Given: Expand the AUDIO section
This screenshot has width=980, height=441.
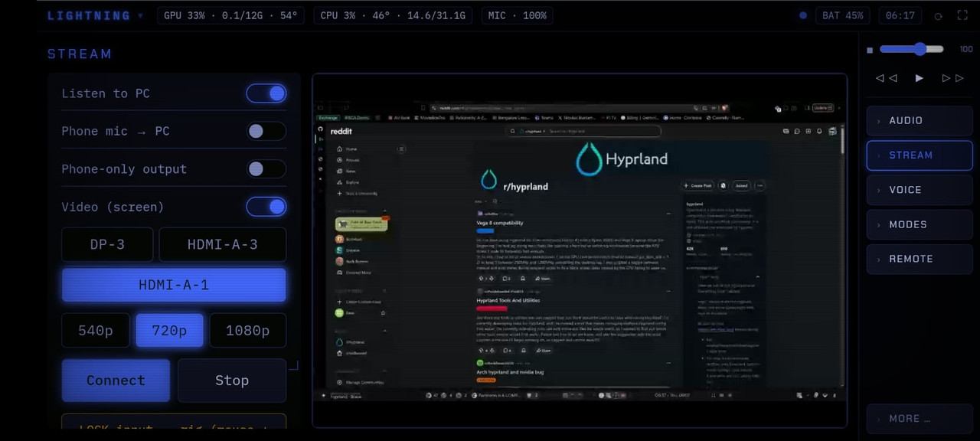Looking at the screenshot, I should [920, 120].
